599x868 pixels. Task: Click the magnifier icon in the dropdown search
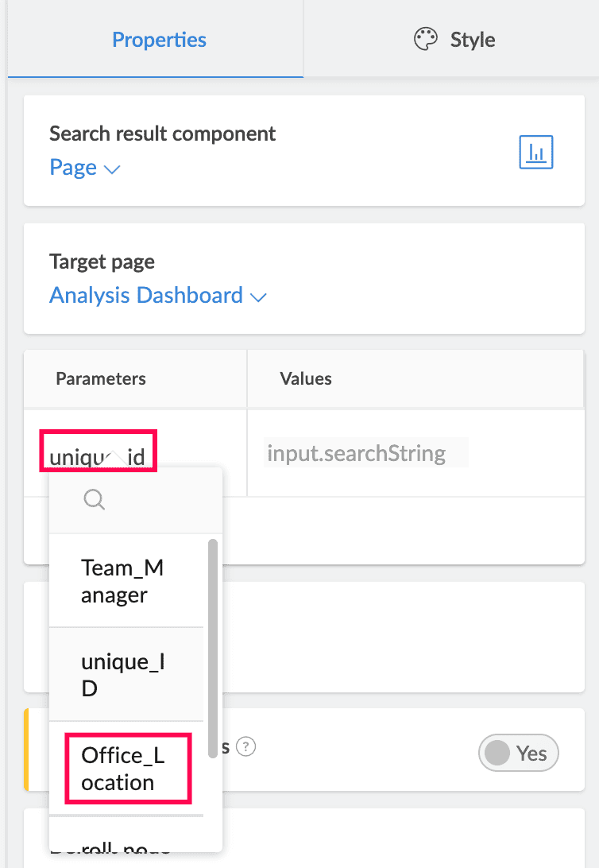(95, 499)
